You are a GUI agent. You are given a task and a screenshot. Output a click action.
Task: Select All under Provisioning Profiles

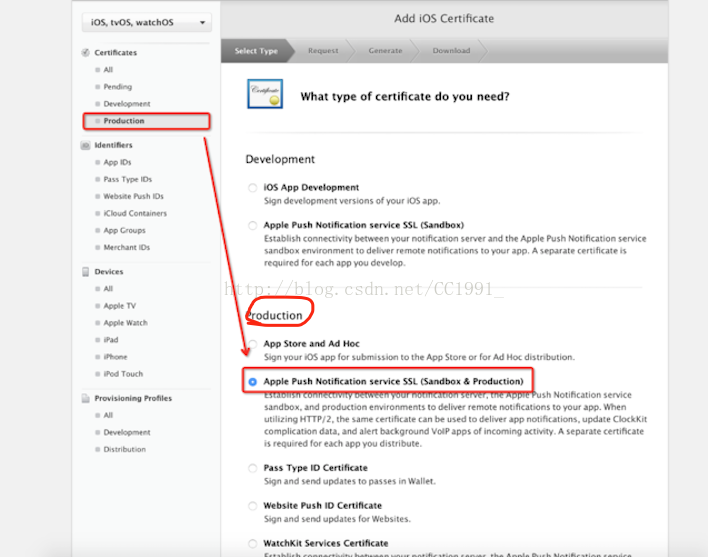pos(108,415)
